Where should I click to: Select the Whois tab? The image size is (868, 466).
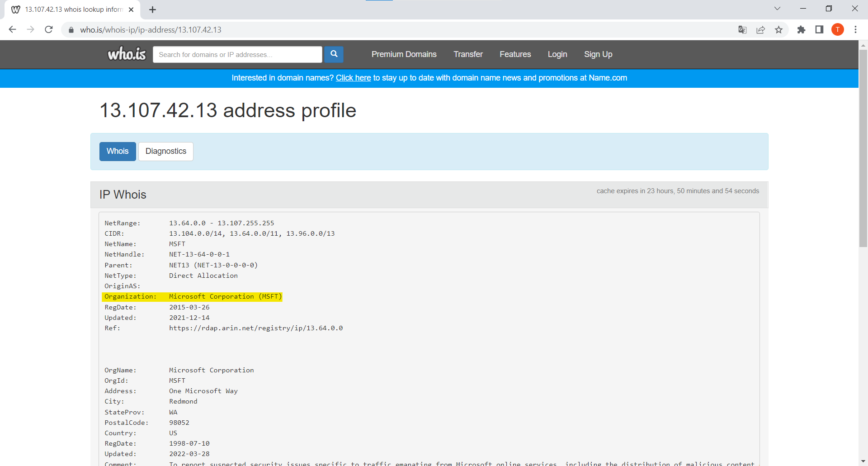tap(118, 151)
